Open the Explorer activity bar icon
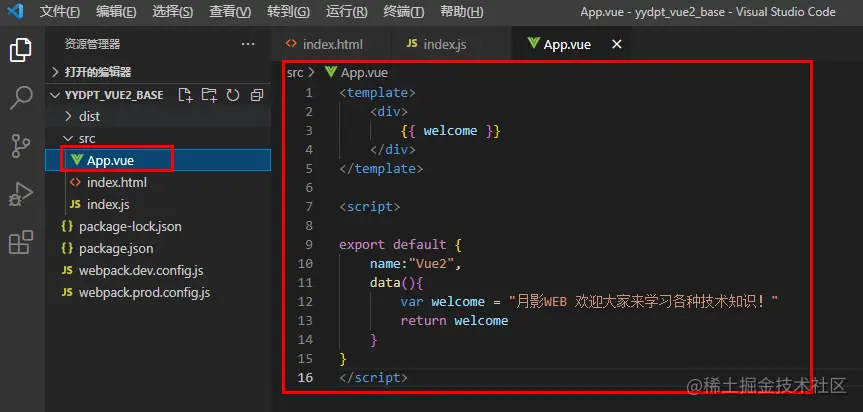The image size is (863, 412). (x=21, y=50)
